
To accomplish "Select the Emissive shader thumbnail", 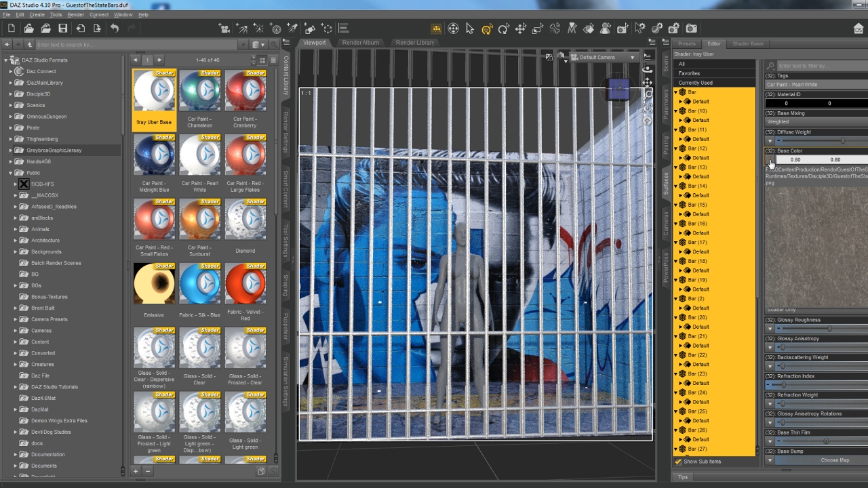I will (x=154, y=284).
